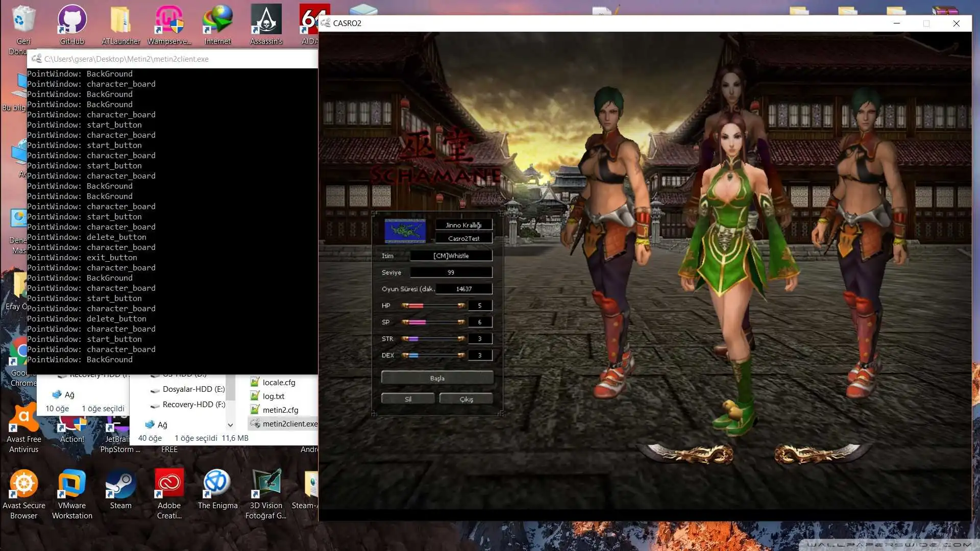Open the Action! desktop shortcut
The width and height of the screenshot is (980, 551).
point(72,430)
